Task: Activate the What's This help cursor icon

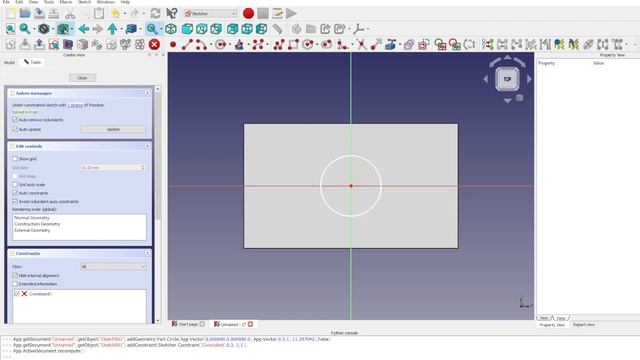Action: click(x=172, y=13)
